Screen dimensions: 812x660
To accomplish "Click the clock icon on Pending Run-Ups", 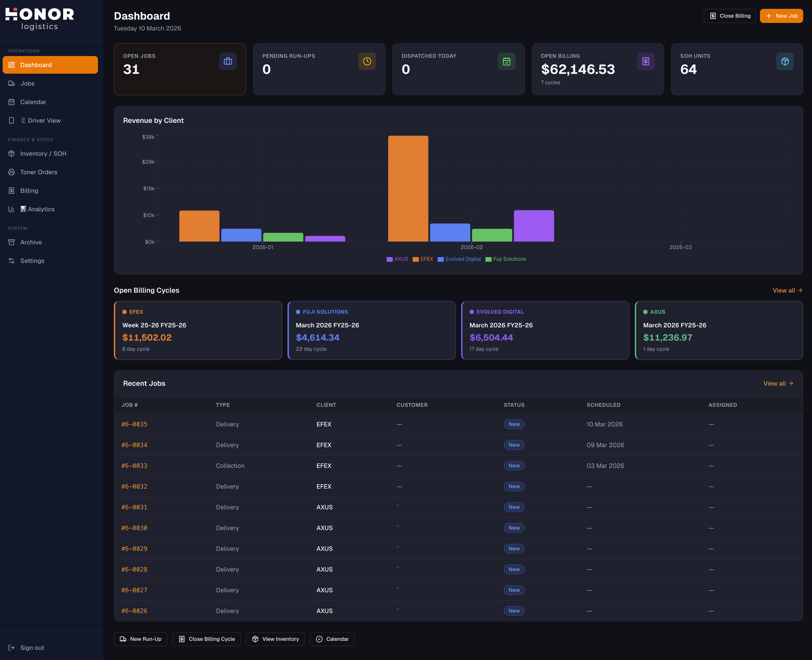I will click(367, 61).
